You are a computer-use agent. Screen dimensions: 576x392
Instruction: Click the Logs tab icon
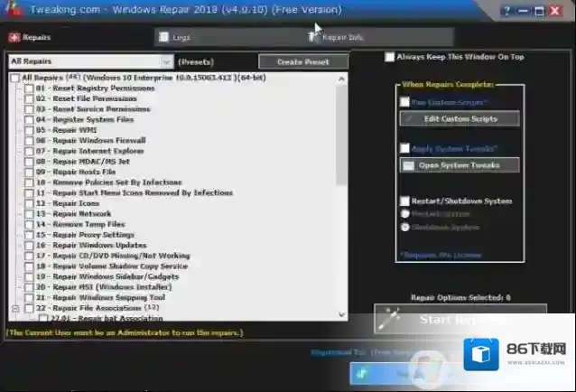pos(162,38)
